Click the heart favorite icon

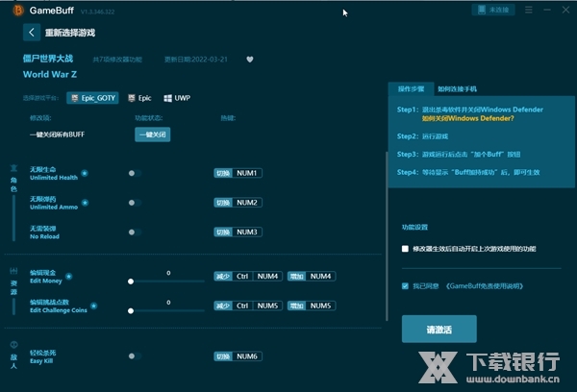tap(250, 59)
